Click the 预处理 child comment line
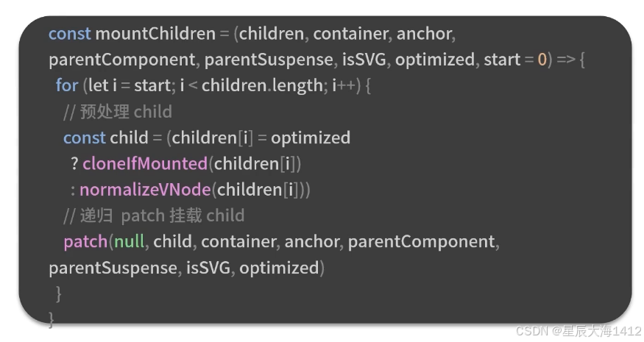This screenshot has height=342, width=644. (118, 112)
